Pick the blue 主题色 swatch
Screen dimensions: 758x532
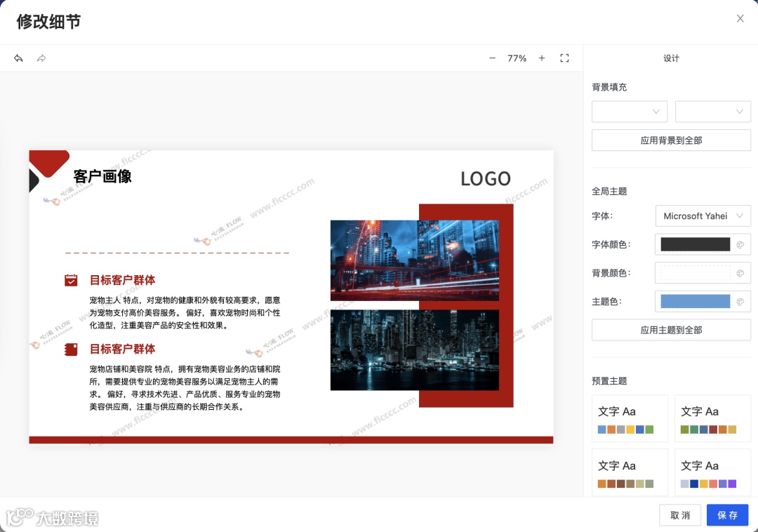(695, 302)
